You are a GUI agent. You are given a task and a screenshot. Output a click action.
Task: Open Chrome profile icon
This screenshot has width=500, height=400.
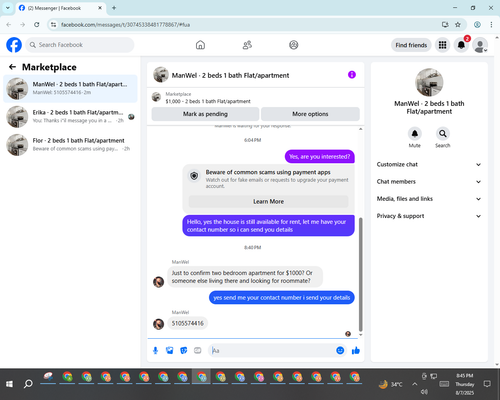pos(477,25)
